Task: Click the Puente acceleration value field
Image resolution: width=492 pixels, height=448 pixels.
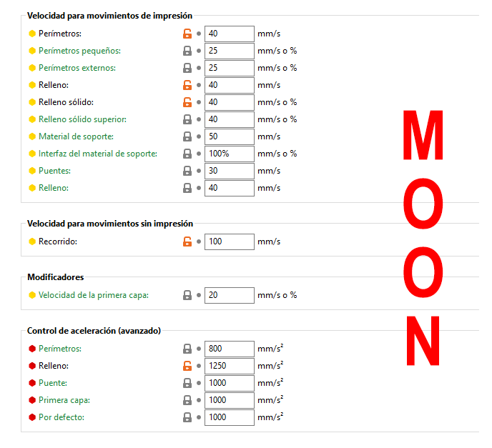Action: 229,383
